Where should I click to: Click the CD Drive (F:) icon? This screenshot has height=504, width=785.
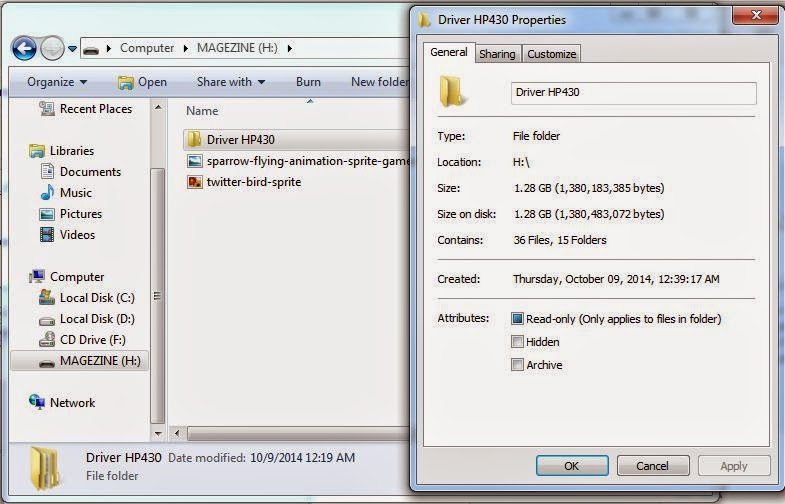point(47,339)
